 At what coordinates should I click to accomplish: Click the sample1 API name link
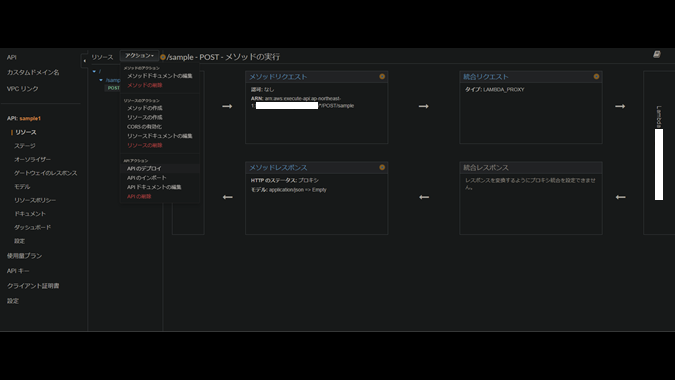tap(30, 118)
